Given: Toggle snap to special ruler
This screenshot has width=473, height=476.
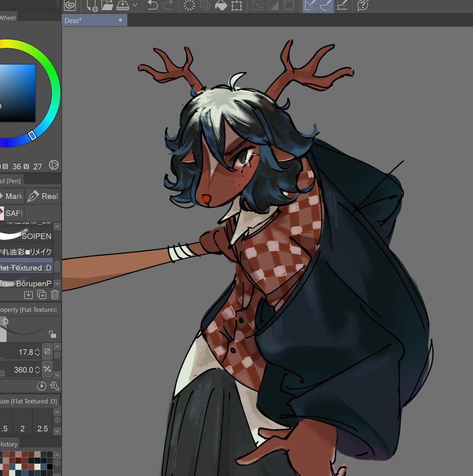Looking at the screenshot, I should (x=326, y=6).
